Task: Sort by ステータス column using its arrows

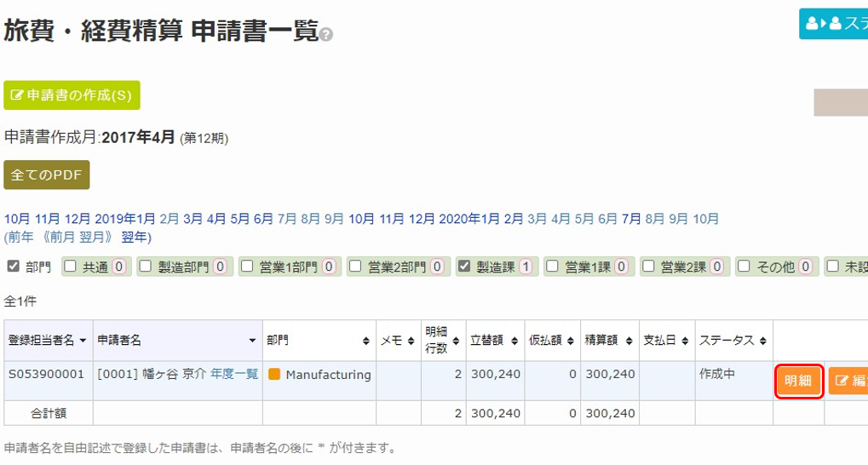Action: tap(763, 341)
